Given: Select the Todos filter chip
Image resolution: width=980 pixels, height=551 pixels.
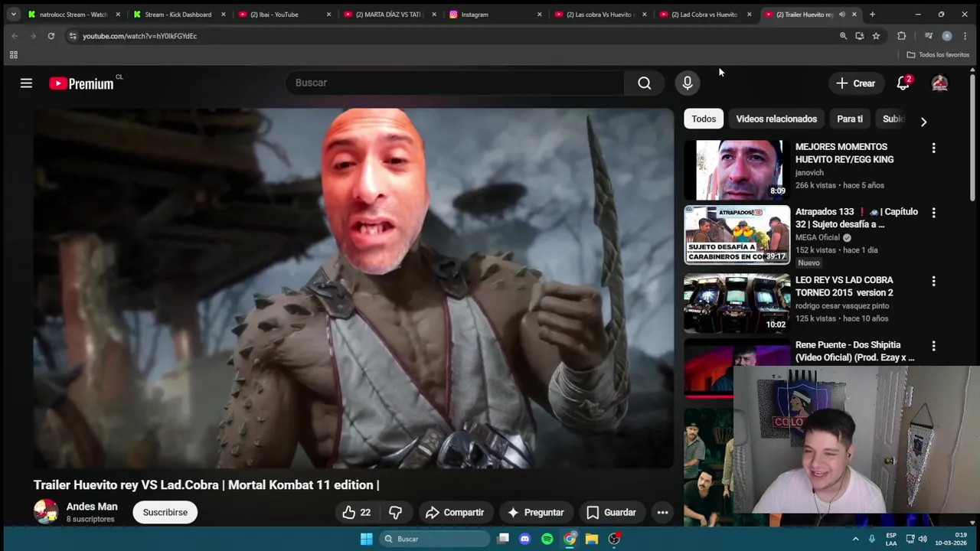Looking at the screenshot, I should click(x=704, y=119).
